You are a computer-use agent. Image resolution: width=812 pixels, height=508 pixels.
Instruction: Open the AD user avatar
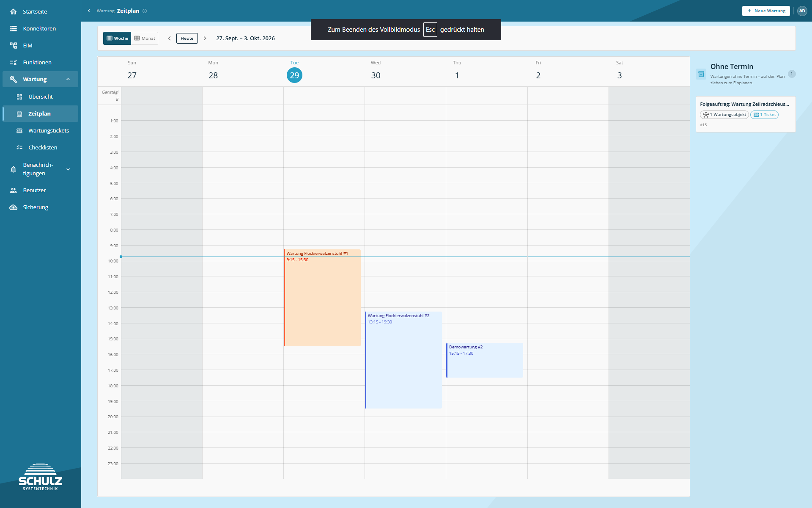[x=802, y=11]
